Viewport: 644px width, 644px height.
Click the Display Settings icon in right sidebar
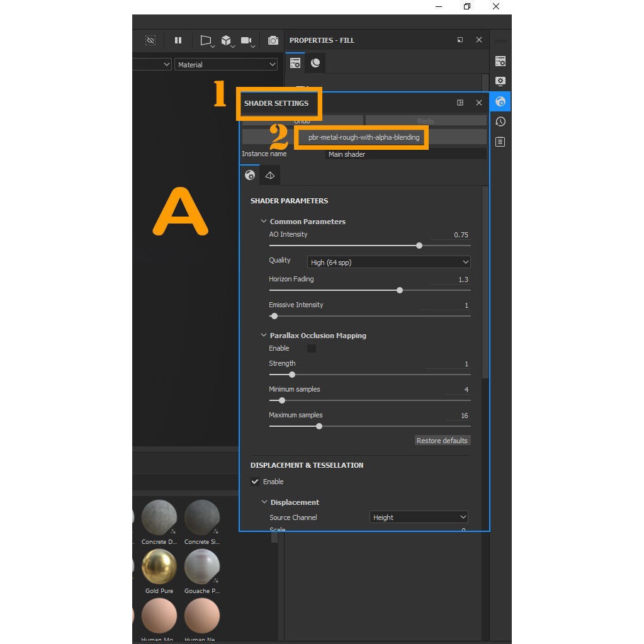click(500, 81)
